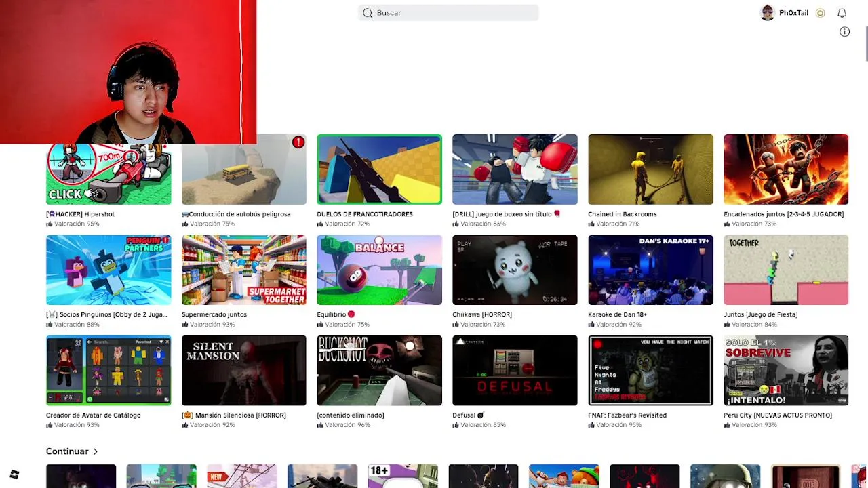Viewport: 868px width, 488px height.
Task: Open the NEW-tagged tile in Continuar row
Action: click(x=241, y=476)
